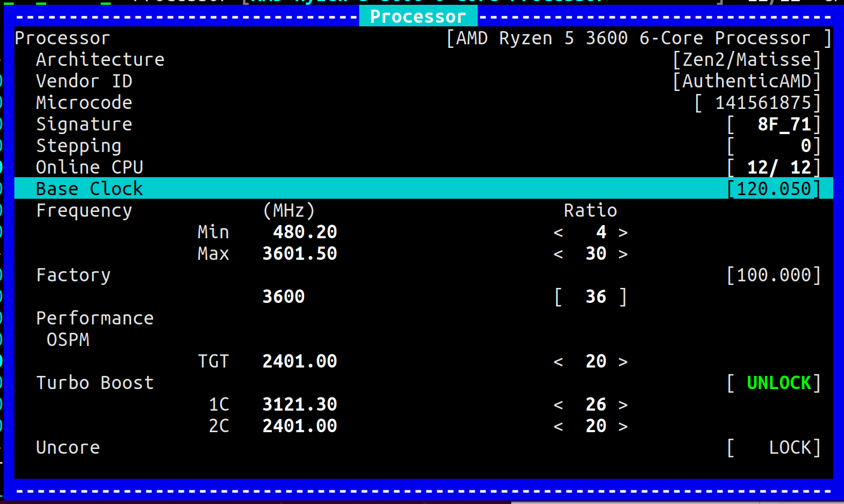Image resolution: width=844 pixels, height=504 pixels.
Task: Click the Max frequency 3601.50 value
Action: pos(300,253)
